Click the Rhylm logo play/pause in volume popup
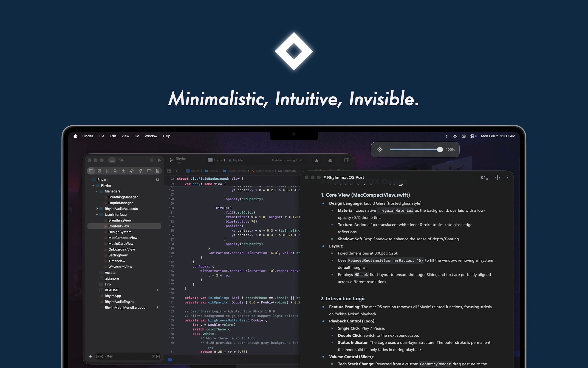 pos(380,149)
